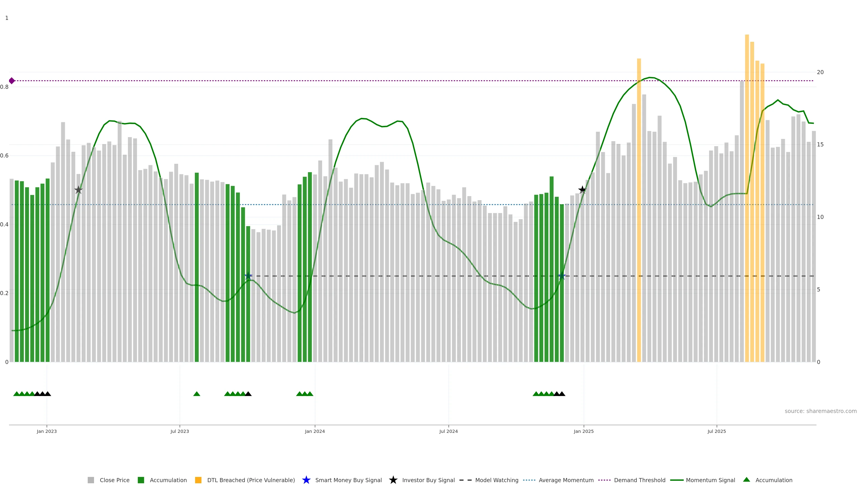The width and height of the screenshot is (868, 488).
Task: Click the Jan 2024 axis label
Action: click(315, 431)
